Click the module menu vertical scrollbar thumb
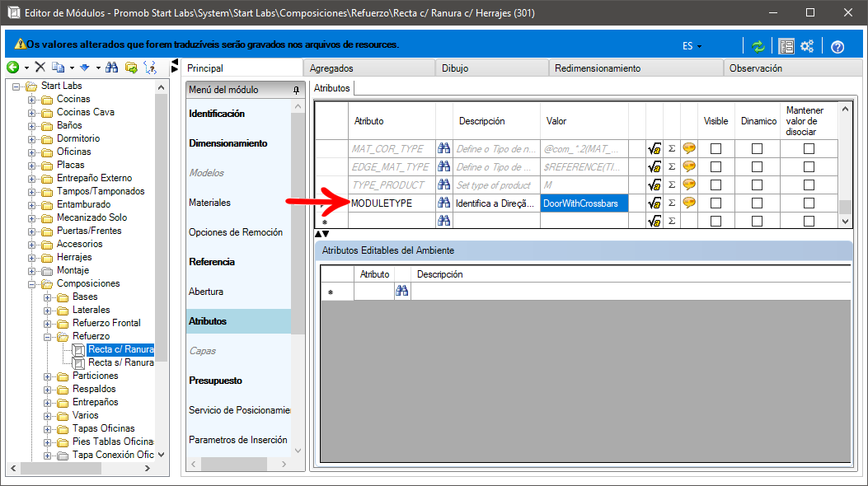Screen dimensions: 868x486 pos(298,224)
